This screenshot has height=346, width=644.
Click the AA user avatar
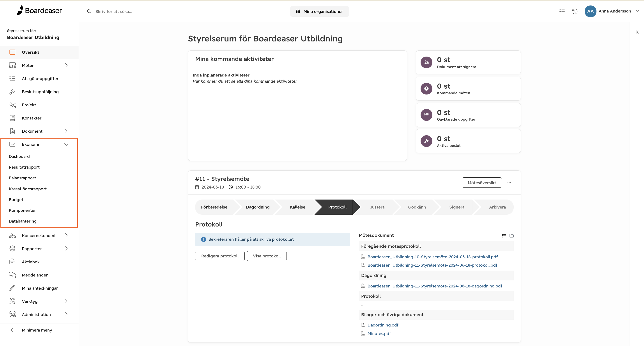(590, 11)
